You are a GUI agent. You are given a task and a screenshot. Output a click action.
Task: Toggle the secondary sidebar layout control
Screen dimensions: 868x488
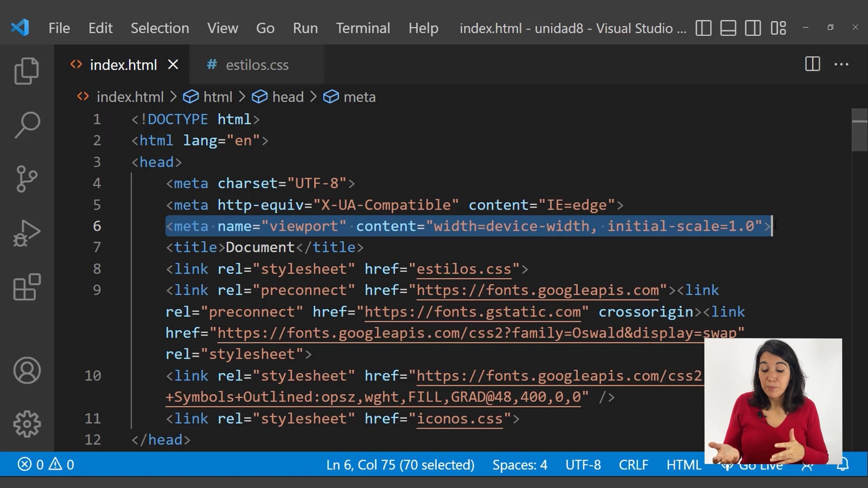(752, 28)
